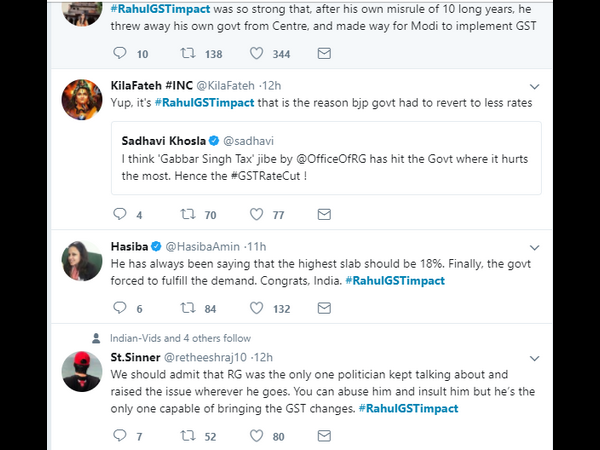Viewport: 600px width, 450px height.
Task: Like the top tweet with 344 likes
Action: tap(257, 53)
